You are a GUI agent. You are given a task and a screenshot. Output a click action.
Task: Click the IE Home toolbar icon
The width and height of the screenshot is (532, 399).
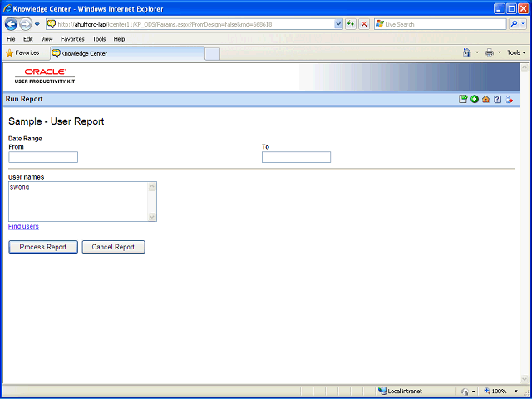click(467, 52)
